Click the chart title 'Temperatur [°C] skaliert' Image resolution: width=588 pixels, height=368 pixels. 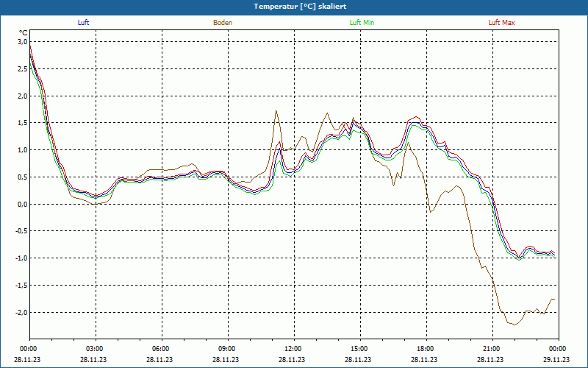[x=300, y=7]
